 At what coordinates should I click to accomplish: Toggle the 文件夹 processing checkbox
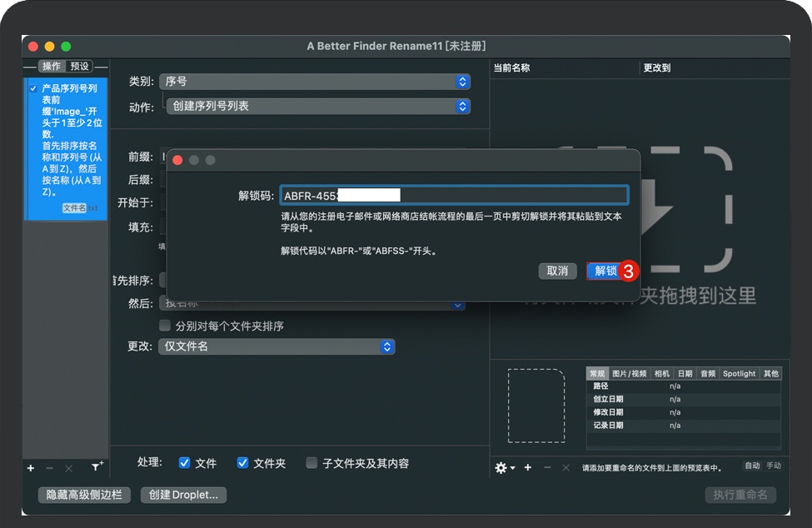242,463
